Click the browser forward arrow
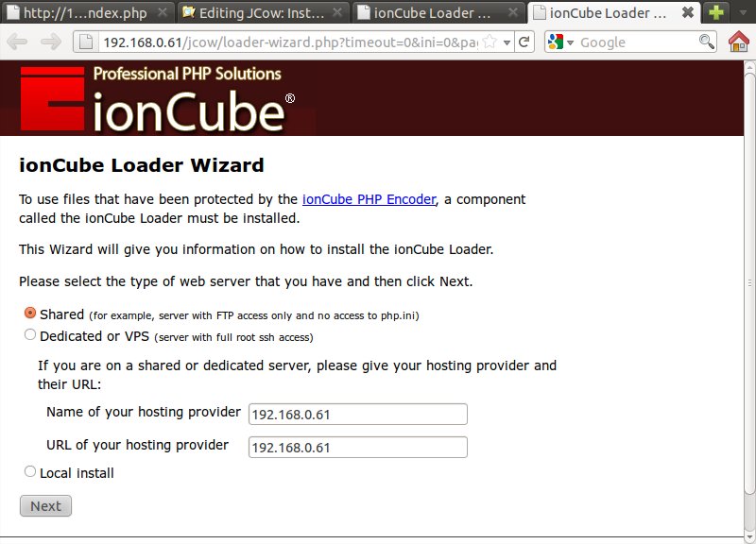 [x=51, y=42]
